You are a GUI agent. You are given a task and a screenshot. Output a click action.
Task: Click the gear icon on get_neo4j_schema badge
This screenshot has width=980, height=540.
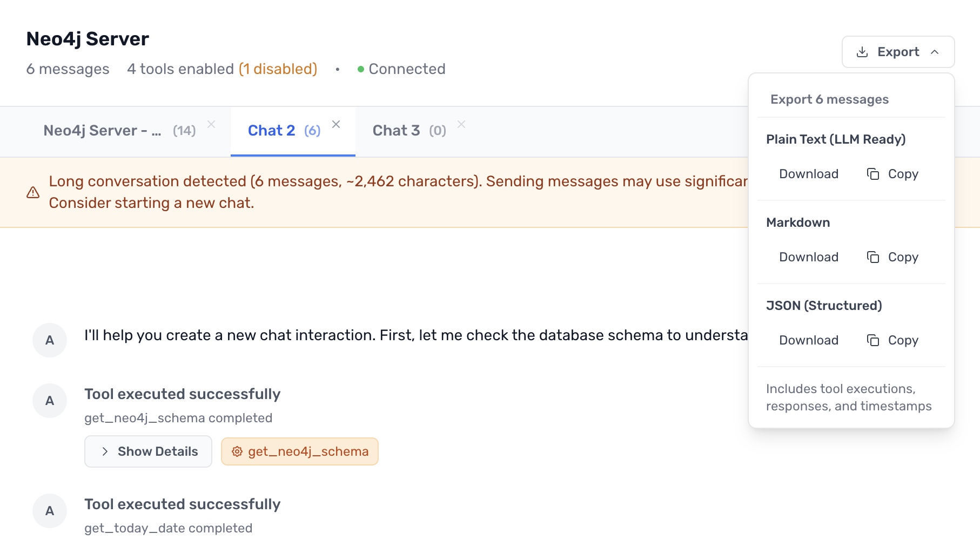click(237, 451)
